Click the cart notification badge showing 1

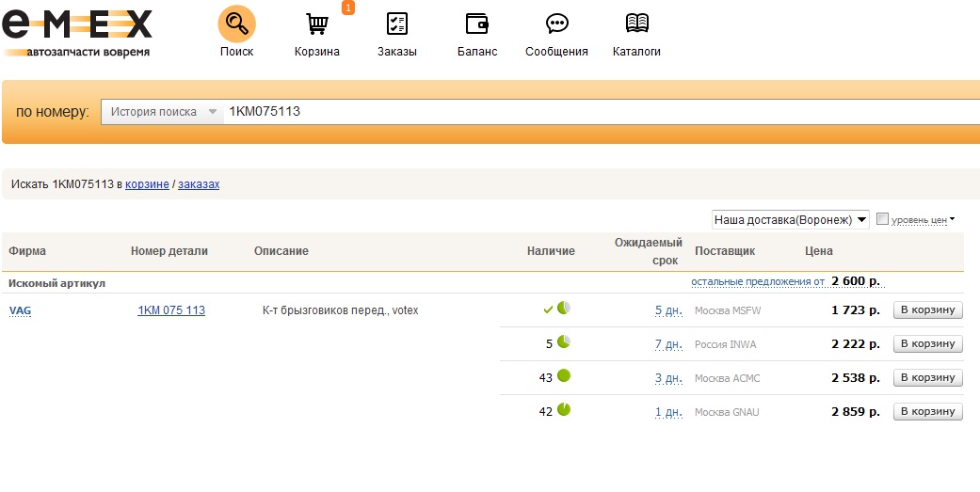coord(348,8)
